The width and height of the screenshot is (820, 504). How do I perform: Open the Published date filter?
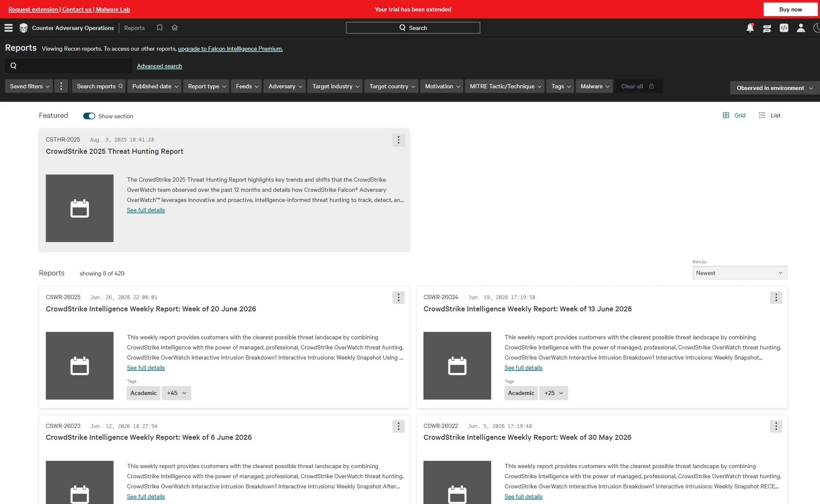coord(154,86)
